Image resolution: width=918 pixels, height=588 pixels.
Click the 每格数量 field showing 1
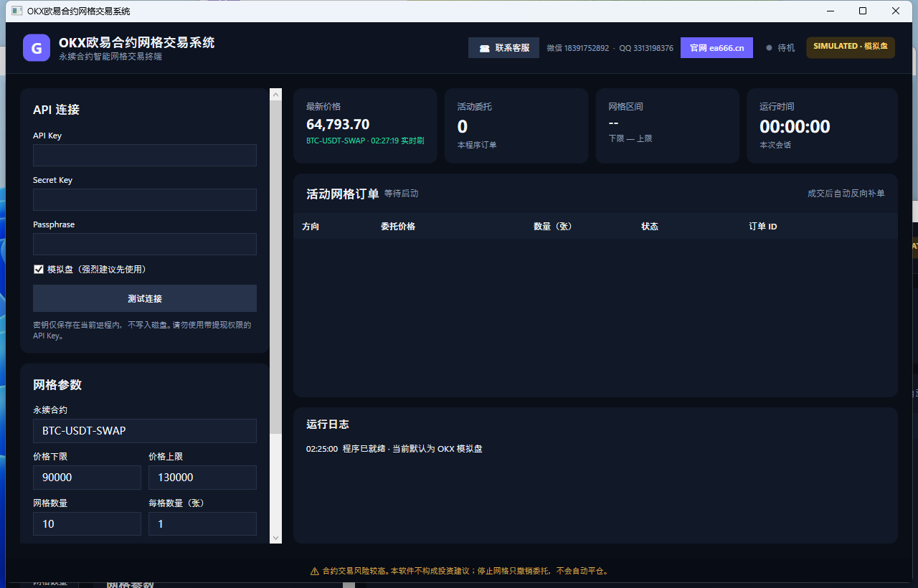[x=202, y=524]
